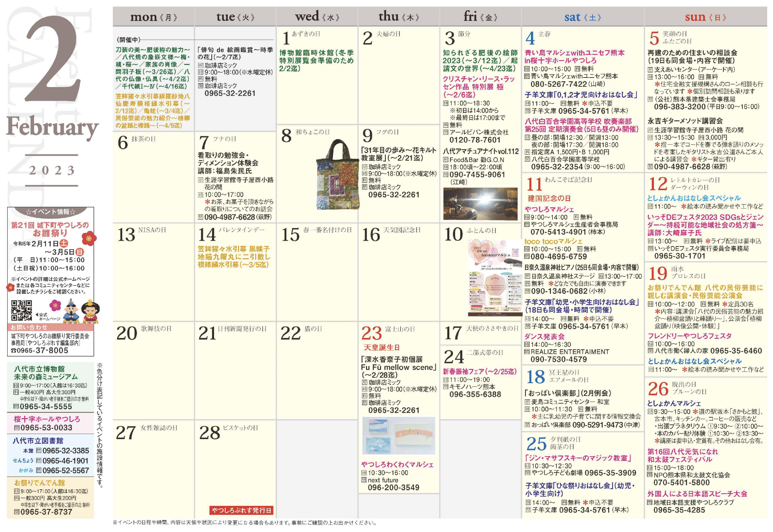Viewport: 773px width, 532px height.
Task: Select the red 'sun(日)' column header
Action: pos(706,17)
